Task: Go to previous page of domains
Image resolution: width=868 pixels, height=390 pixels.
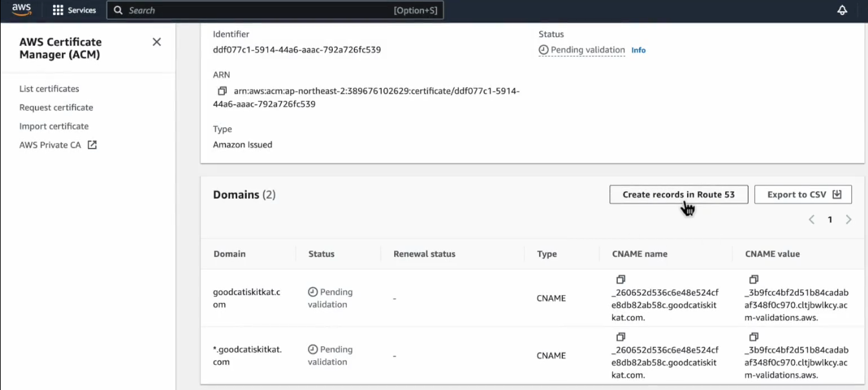Action: (x=812, y=220)
